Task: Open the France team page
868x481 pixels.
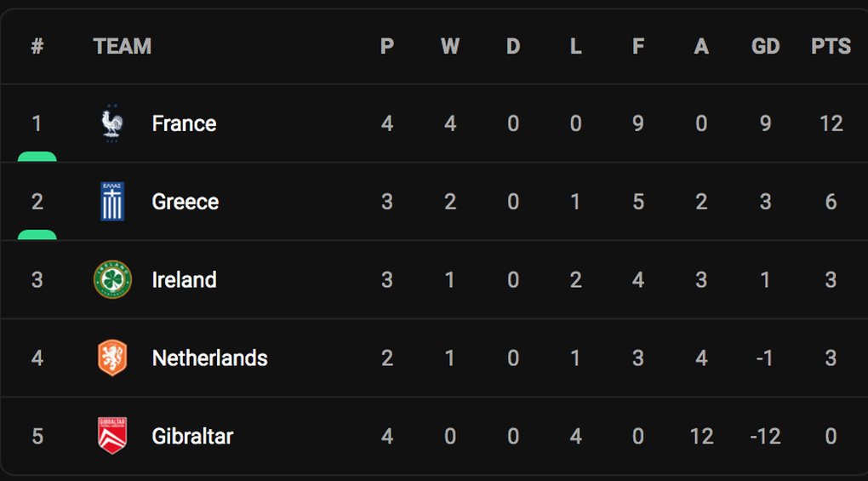Action: tap(185, 123)
